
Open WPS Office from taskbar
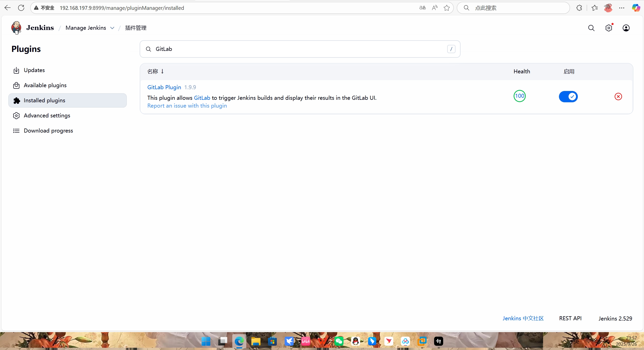point(322,341)
